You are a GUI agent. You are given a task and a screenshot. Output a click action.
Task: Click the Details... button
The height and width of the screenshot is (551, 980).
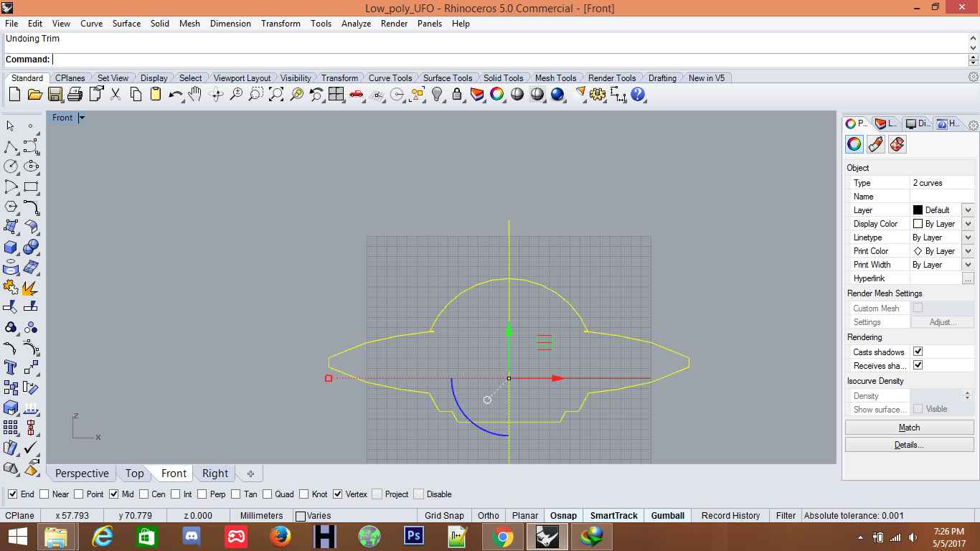pyautogui.click(x=909, y=445)
